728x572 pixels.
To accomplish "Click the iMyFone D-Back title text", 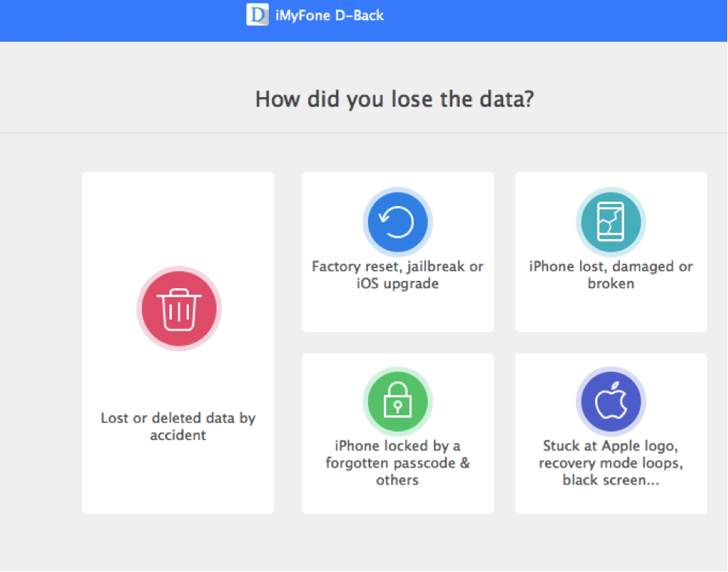I will tap(329, 16).
